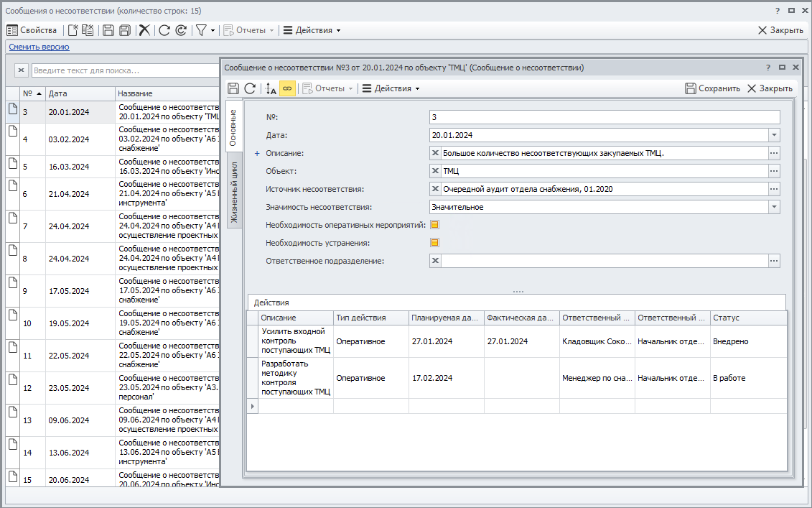Click the create new record icon
812x508 pixels.
(73, 30)
